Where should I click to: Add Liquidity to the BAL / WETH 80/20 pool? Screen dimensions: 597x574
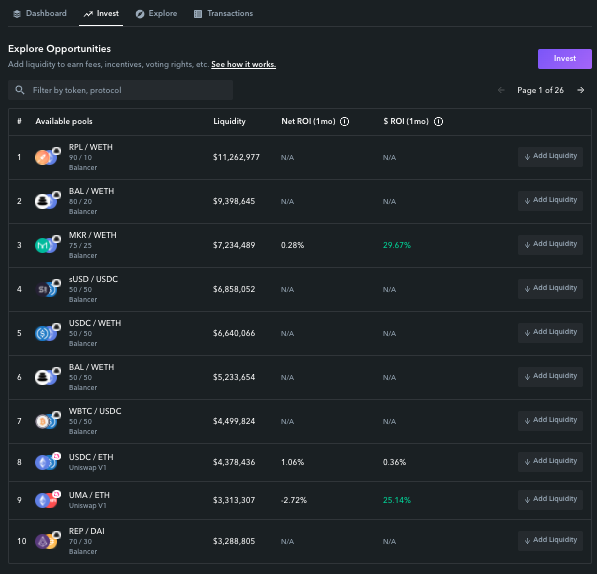click(x=550, y=201)
